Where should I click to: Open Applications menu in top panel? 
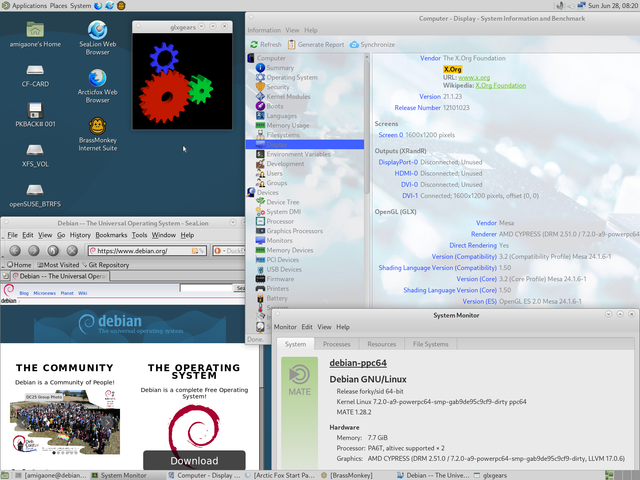click(29, 6)
